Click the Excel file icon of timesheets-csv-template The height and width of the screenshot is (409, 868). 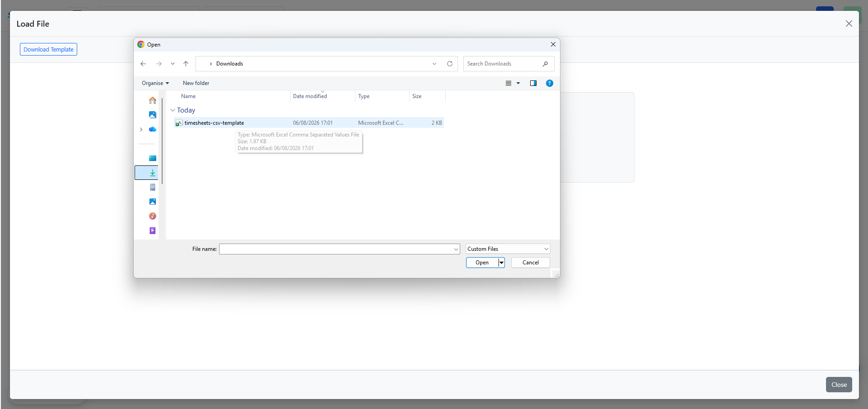[x=179, y=123]
